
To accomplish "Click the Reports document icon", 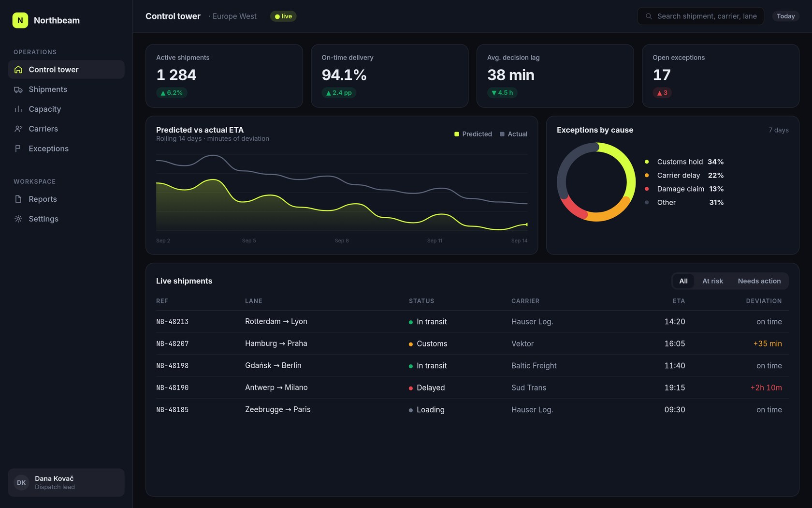I will pos(18,199).
